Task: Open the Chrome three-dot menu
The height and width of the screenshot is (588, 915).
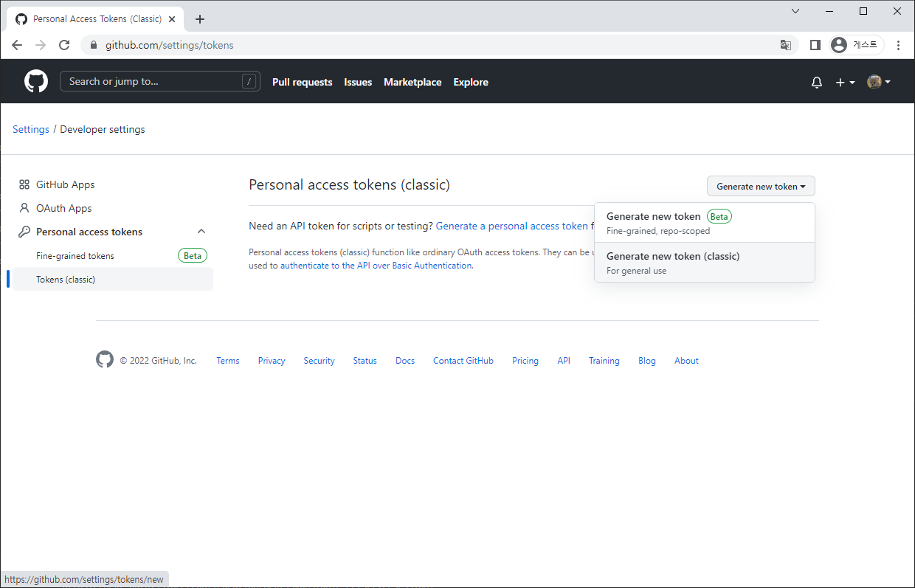Action: (x=898, y=45)
